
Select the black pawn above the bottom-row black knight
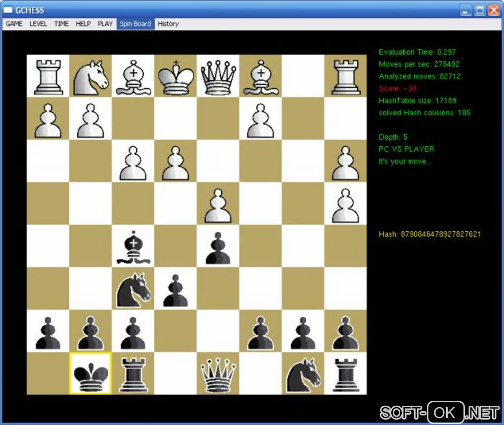tap(303, 333)
